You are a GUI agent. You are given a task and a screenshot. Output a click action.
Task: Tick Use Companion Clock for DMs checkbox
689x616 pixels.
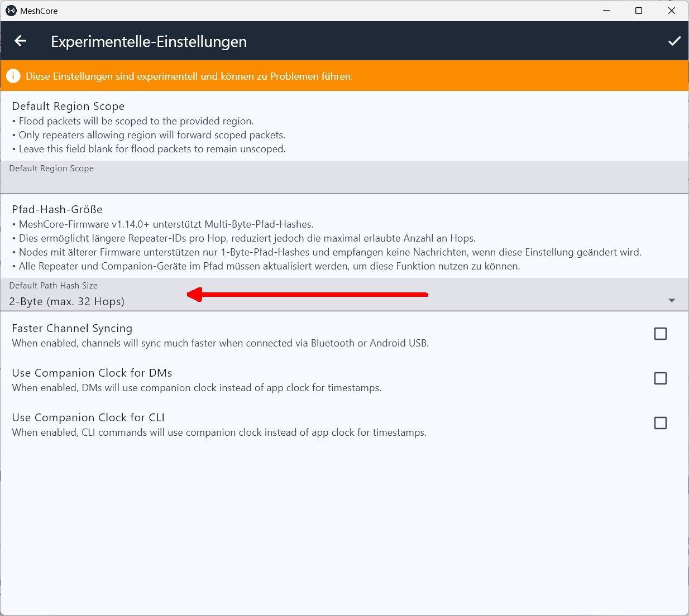[x=661, y=378]
